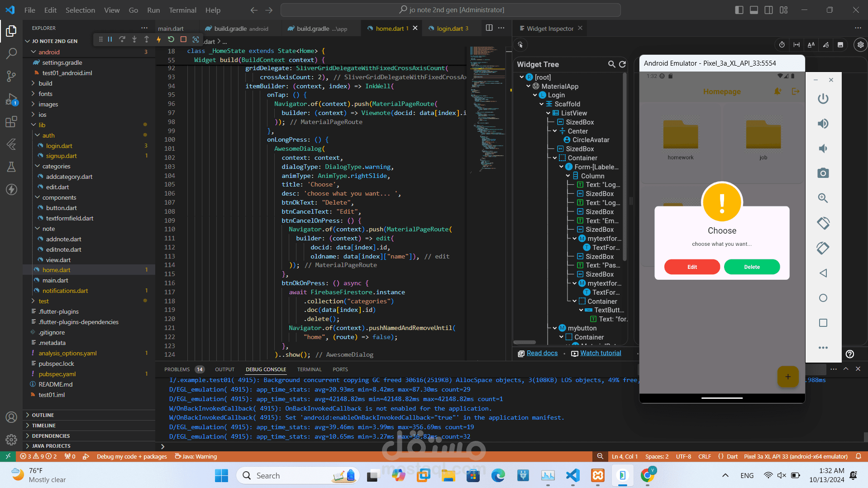Open the Terminal menu
Image resolution: width=868 pixels, height=488 pixels.
coord(182,10)
